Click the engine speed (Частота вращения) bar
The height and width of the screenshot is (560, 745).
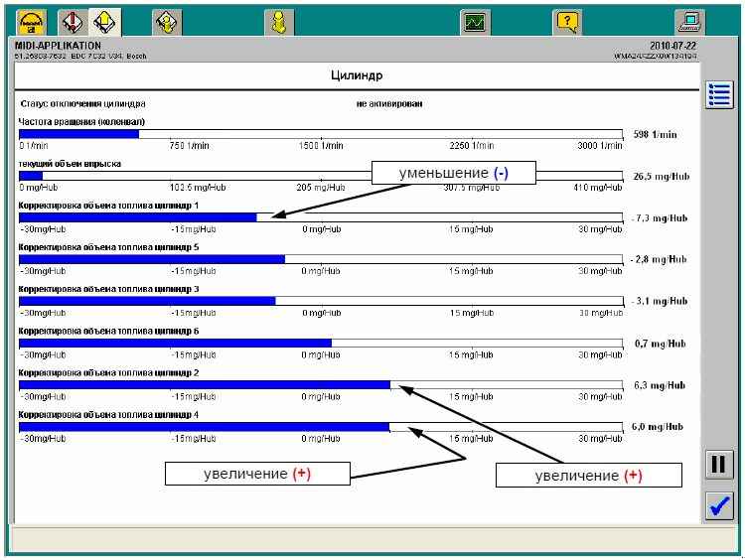pos(321,133)
